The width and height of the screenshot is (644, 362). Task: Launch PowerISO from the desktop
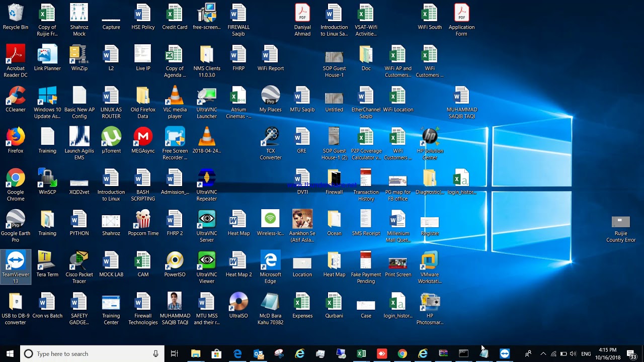click(x=175, y=264)
